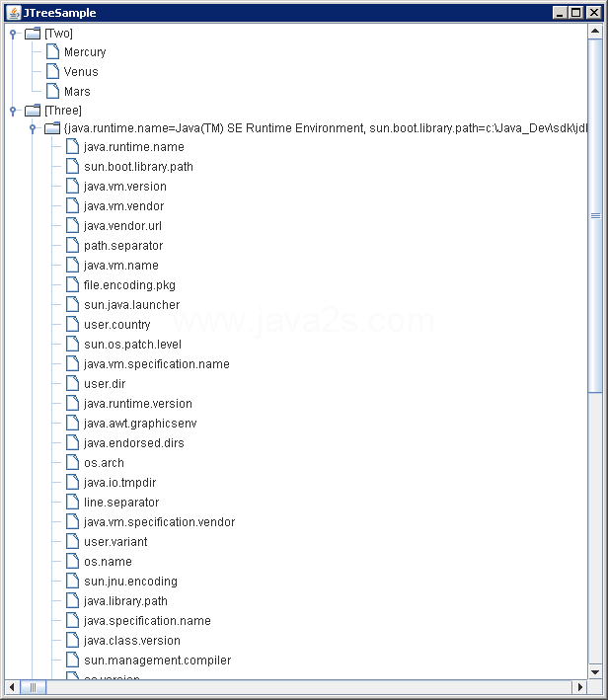
Task: Click the file icon beside java.io.tmpdir
Action: point(72,482)
